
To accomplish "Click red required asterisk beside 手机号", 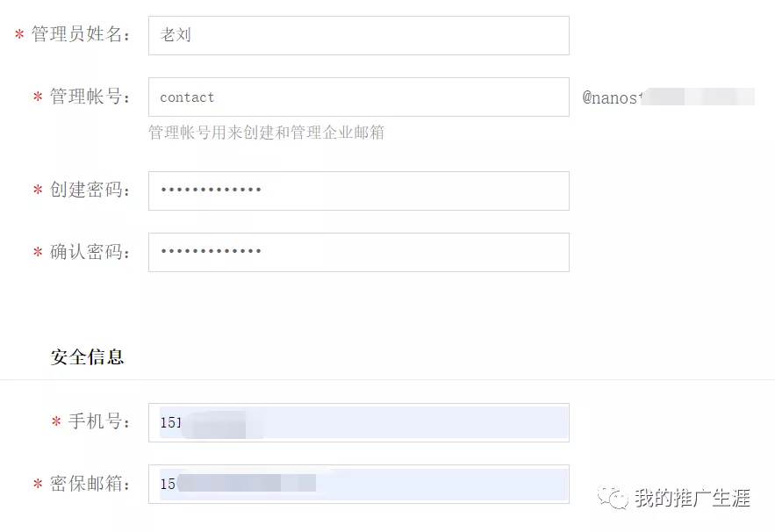I will click(x=56, y=422).
